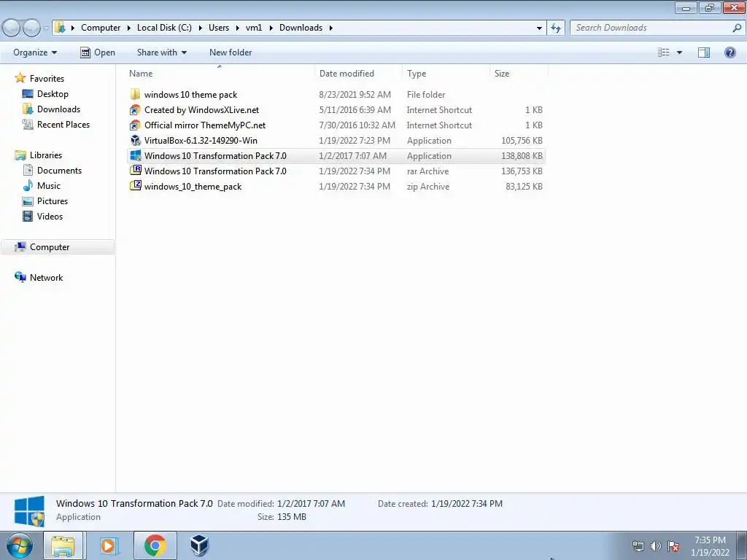Open the Organize dropdown menu
Viewport: 747px width, 560px height.
tap(35, 52)
